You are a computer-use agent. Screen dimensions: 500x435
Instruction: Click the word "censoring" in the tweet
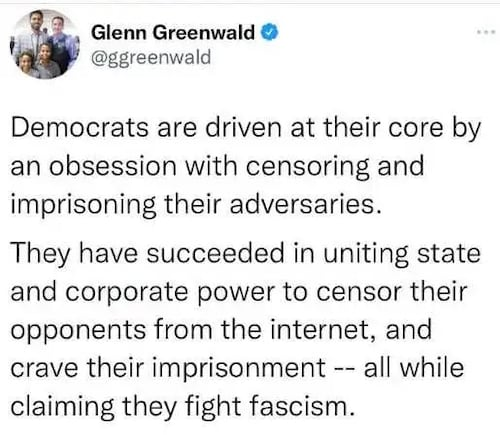pyautogui.click(x=308, y=166)
